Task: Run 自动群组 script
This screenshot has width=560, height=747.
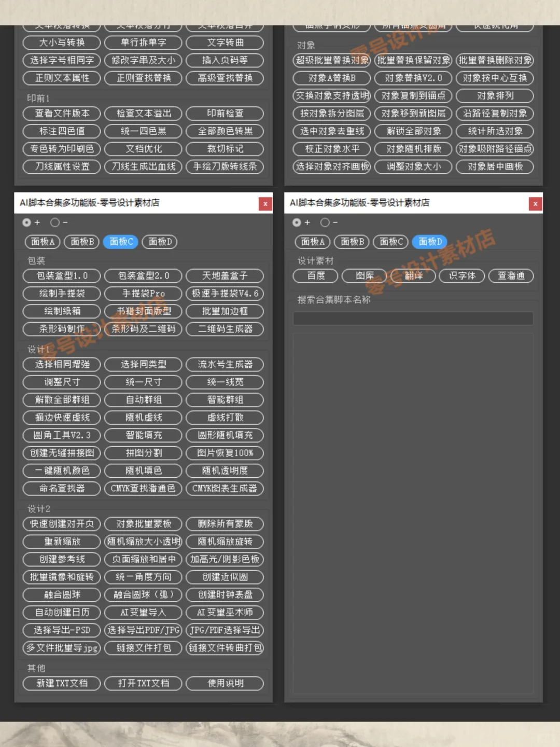Action: (x=144, y=400)
